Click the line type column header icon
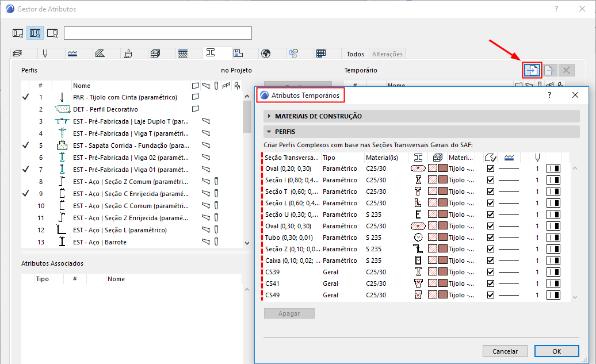 point(509,158)
